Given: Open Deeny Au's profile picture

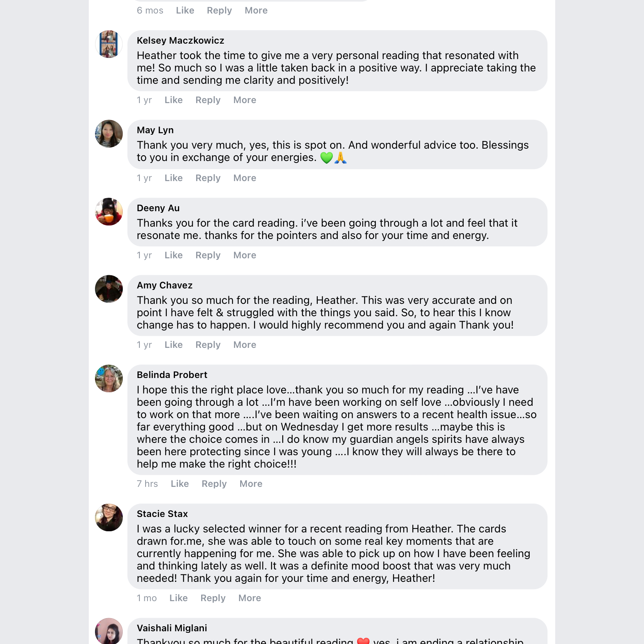Looking at the screenshot, I should point(109,212).
